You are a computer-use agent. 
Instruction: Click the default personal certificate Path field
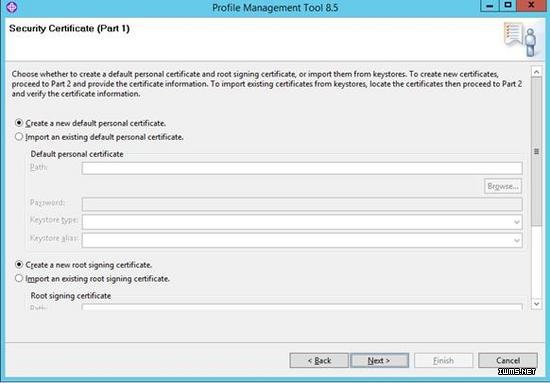(x=302, y=168)
